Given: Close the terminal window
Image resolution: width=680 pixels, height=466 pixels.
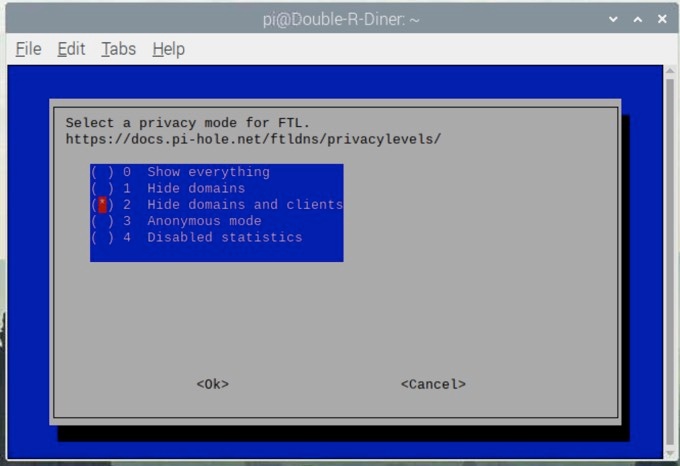Looking at the screenshot, I should pyautogui.click(x=659, y=19).
